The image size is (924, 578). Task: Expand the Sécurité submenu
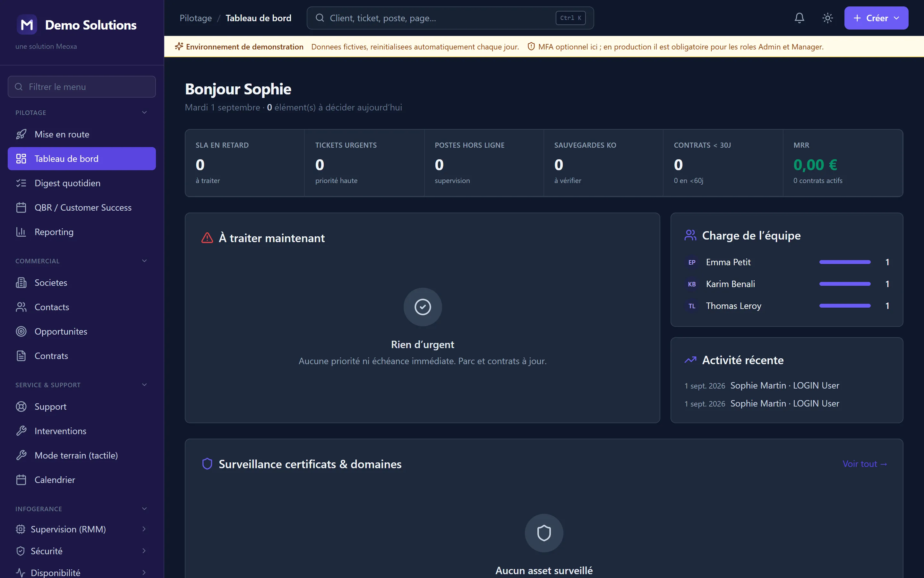point(144,551)
